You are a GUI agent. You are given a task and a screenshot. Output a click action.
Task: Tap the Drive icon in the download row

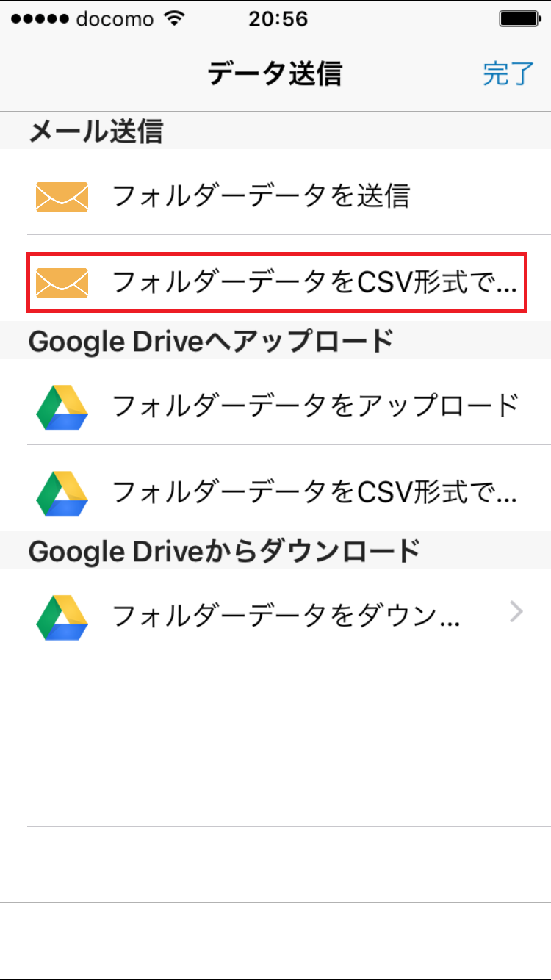point(62,617)
